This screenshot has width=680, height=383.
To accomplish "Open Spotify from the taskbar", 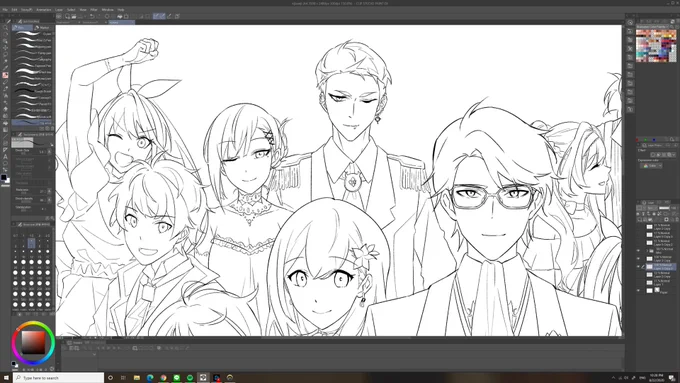I will (x=190, y=377).
